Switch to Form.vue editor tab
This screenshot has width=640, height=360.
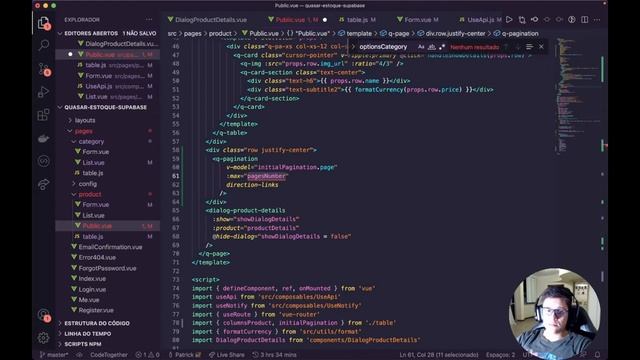[x=418, y=20]
